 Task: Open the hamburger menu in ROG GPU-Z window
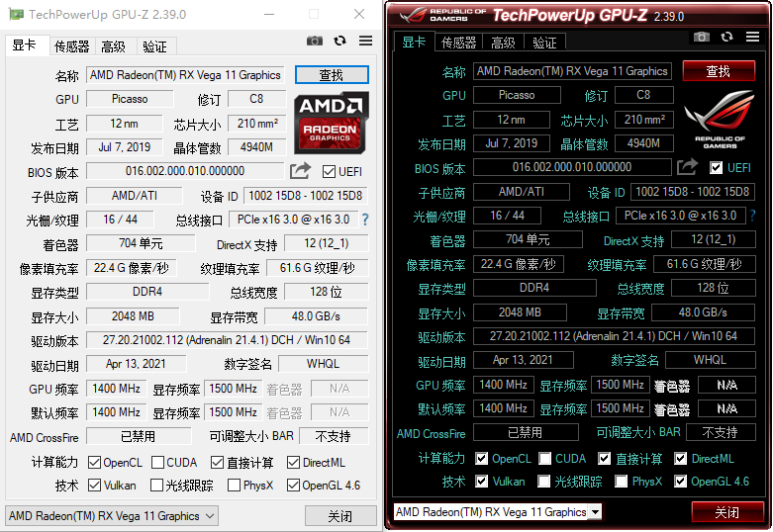753,37
